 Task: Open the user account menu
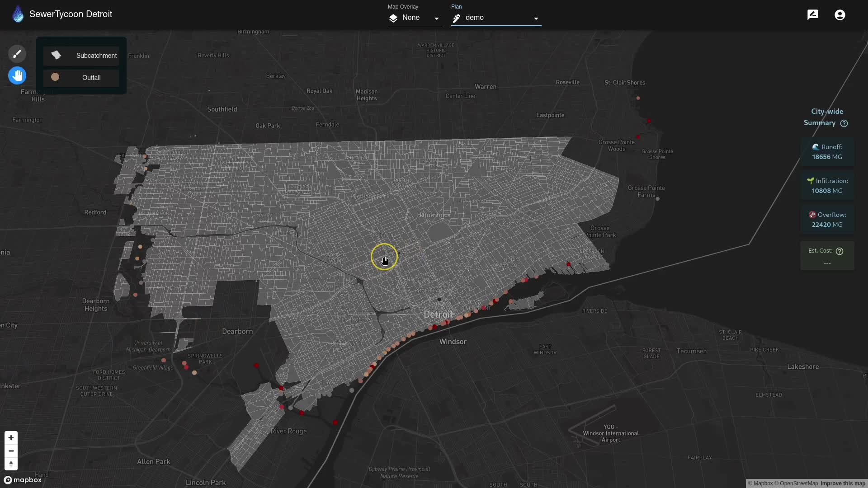click(x=840, y=15)
